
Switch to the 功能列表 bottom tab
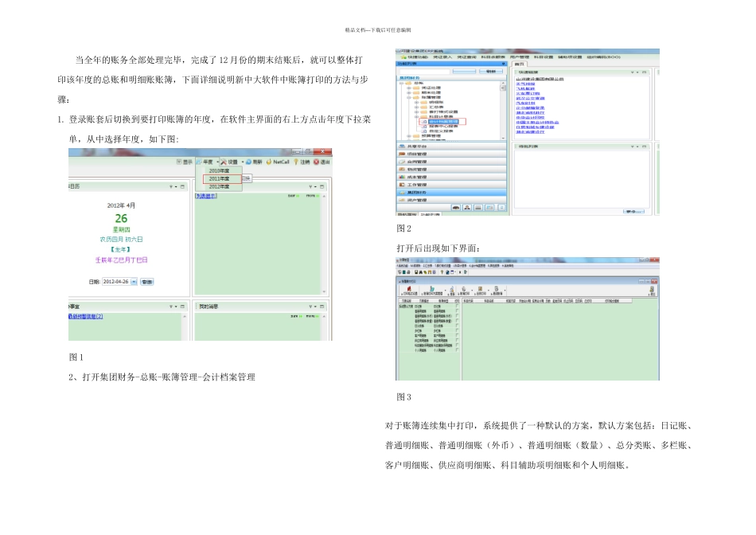click(430, 214)
